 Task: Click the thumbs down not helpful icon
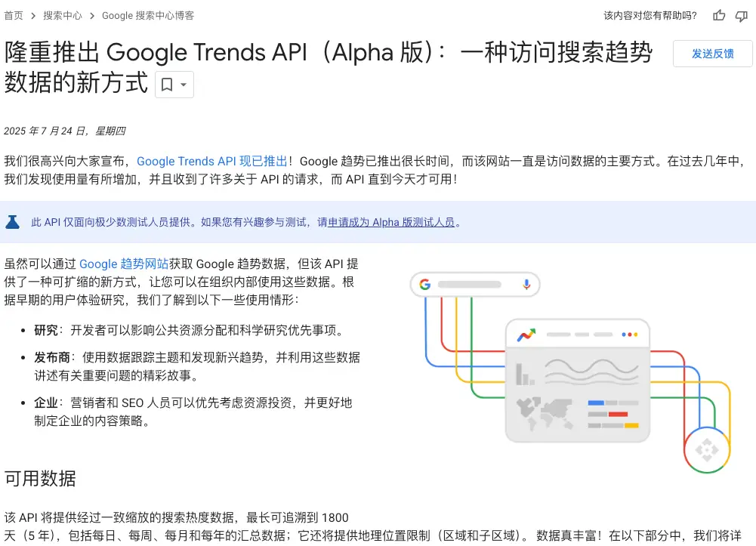click(741, 16)
